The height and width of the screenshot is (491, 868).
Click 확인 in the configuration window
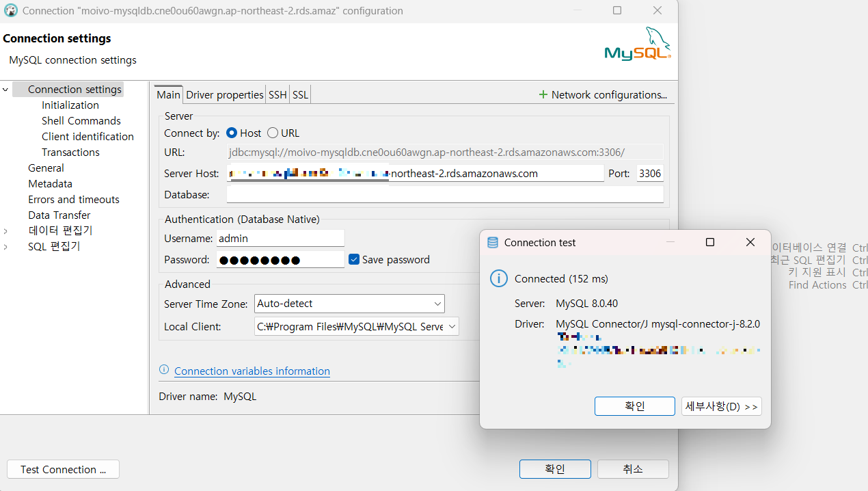point(555,469)
